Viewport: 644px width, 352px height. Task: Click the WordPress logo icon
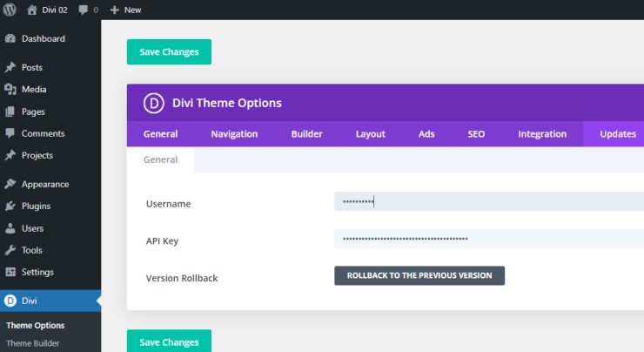coord(10,10)
